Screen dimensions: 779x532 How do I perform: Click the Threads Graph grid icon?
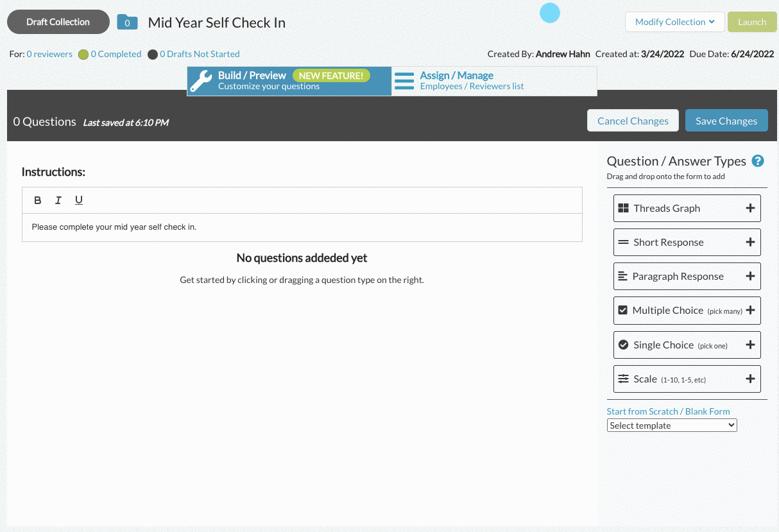(x=623, y=208)
